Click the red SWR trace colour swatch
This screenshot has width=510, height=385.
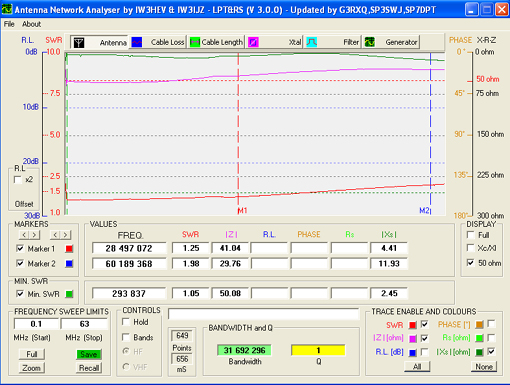point(413,325)
